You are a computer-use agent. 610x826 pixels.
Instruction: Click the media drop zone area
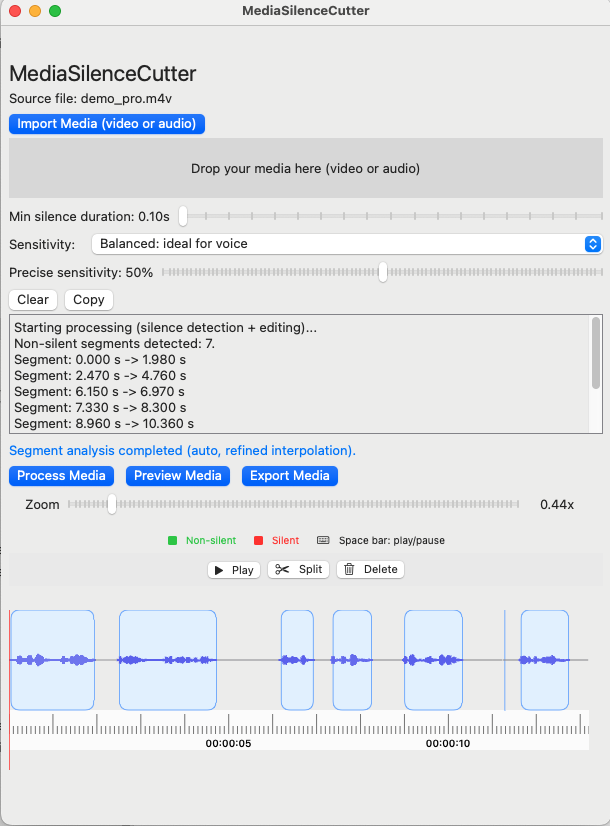306,169
